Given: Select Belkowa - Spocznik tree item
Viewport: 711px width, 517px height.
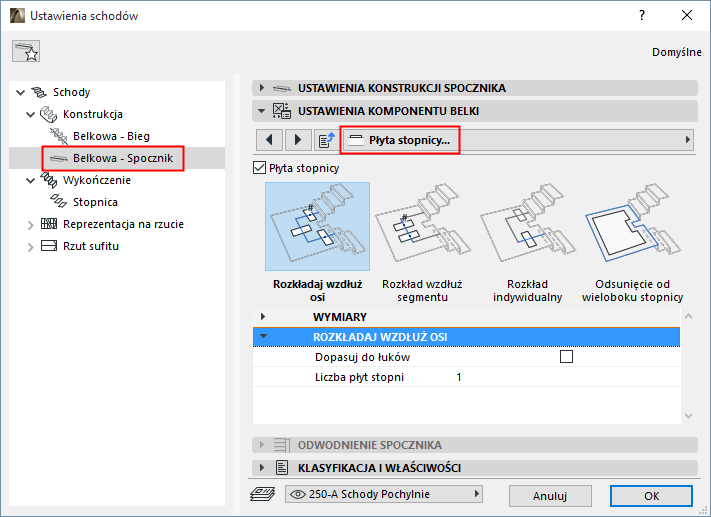Looking at the screenshot, I should coord(123,158).
